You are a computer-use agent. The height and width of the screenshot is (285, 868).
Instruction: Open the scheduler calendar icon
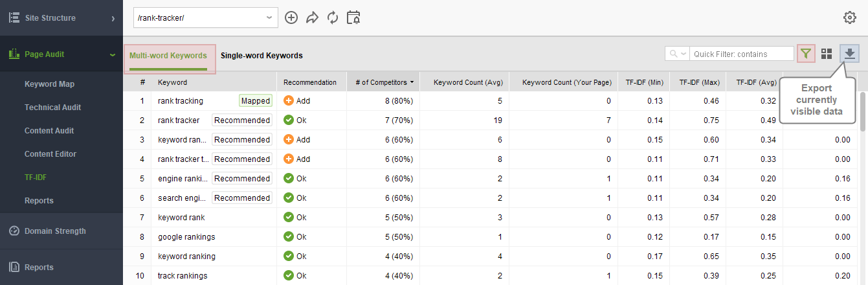pyautogui.click(x=353, y=17)
